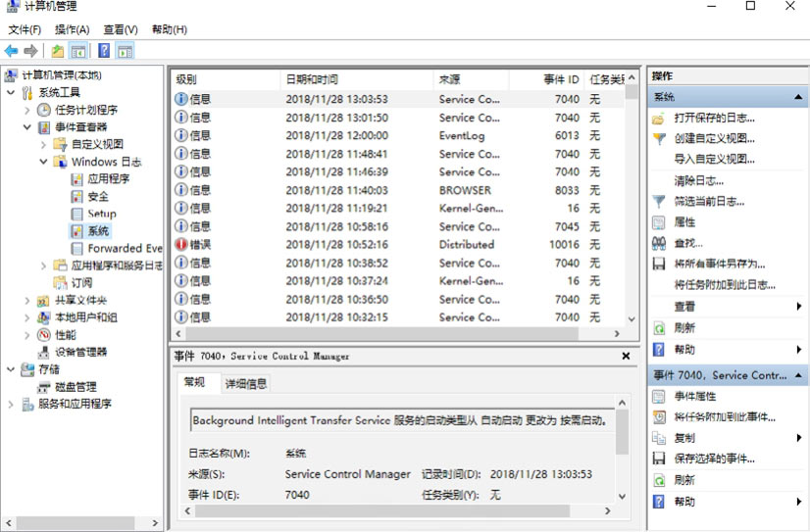Click 清除日志... in the actions pane
The image size is (810, 532).
tap(698, 180)
